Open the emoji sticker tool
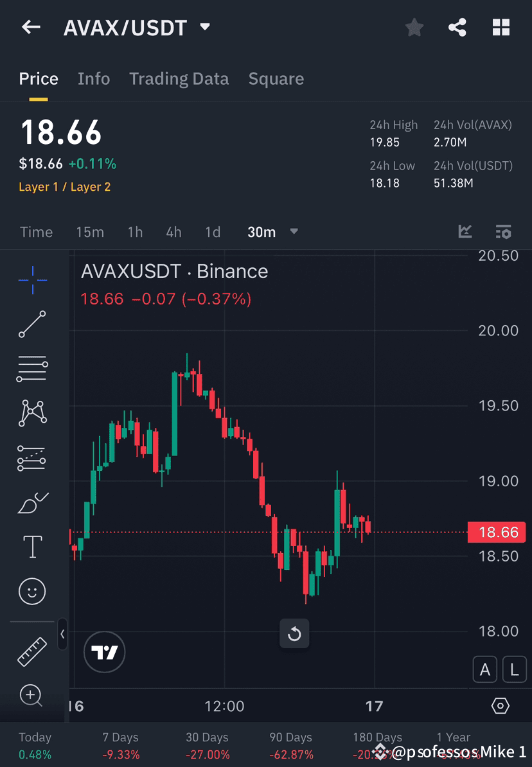Viewport: 532px width, 767px height. point(32,591)
